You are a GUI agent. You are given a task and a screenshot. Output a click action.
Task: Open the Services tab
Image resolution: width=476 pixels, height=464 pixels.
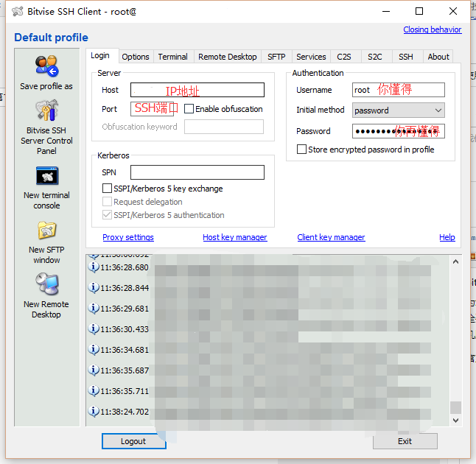tap(311, 57)
